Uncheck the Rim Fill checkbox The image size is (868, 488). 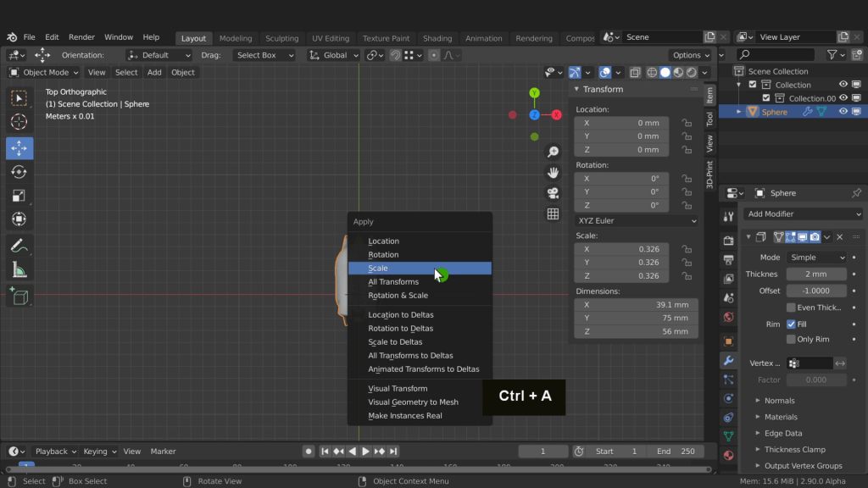coord(791,324)
